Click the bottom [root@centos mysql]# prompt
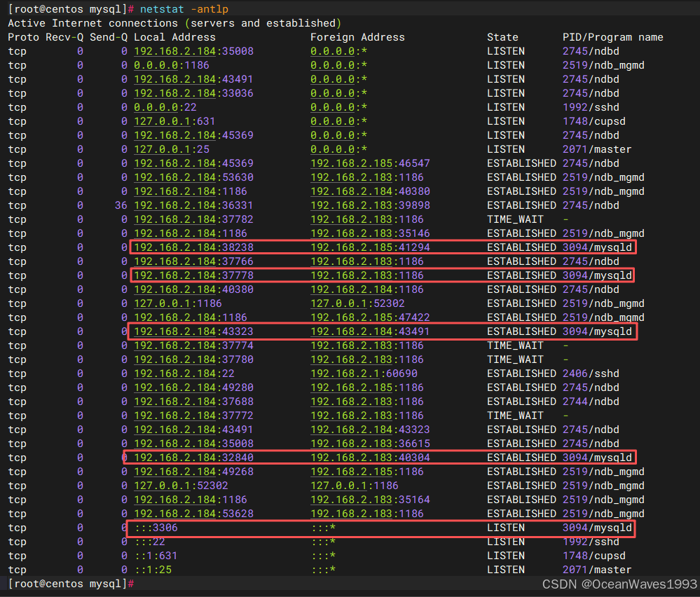Image resolution: width=700 pixels, height=597 pixels. pyautogui.click(x=71, y=584)
